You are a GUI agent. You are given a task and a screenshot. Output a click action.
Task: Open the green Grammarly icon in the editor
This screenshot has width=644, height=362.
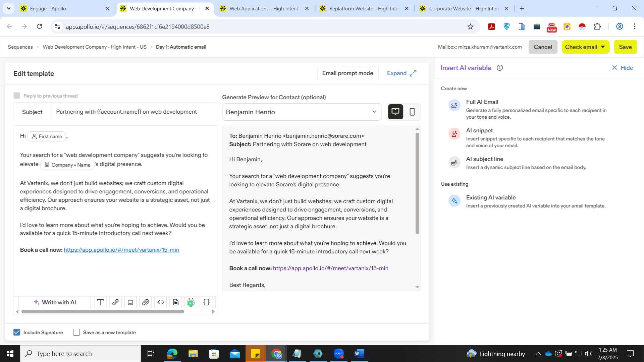[191, 302]
